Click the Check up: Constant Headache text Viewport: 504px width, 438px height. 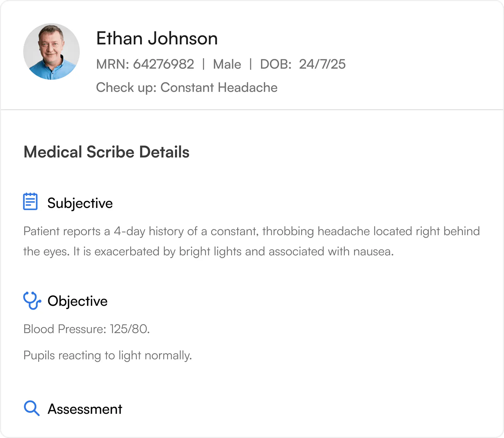pos(187,87)
